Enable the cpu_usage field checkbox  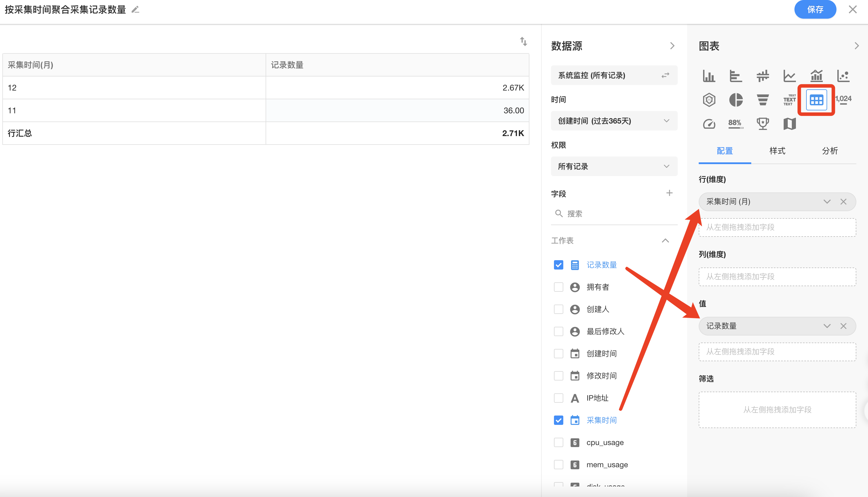(x=558, y=442)
